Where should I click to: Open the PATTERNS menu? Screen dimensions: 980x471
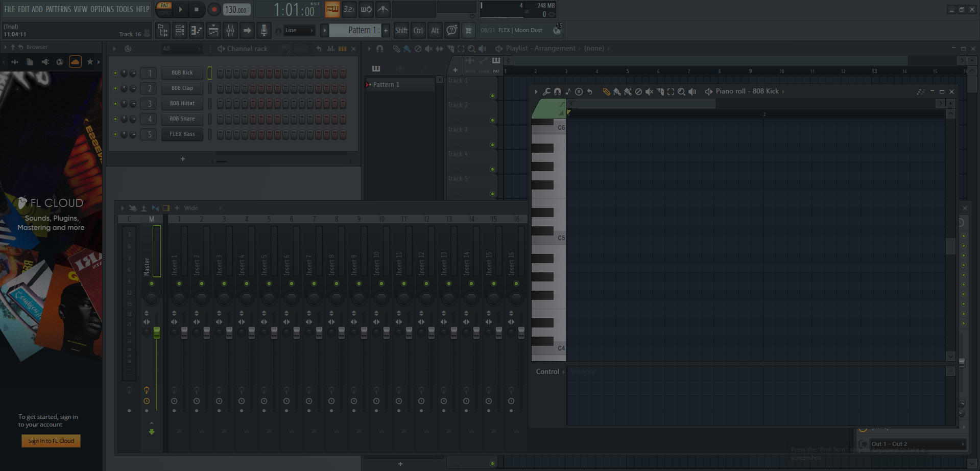pos(58,9)
